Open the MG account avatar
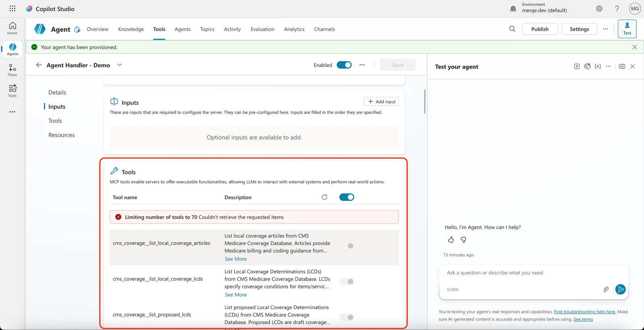The height and width of the screenshot is (330, 644). point(635,8)
